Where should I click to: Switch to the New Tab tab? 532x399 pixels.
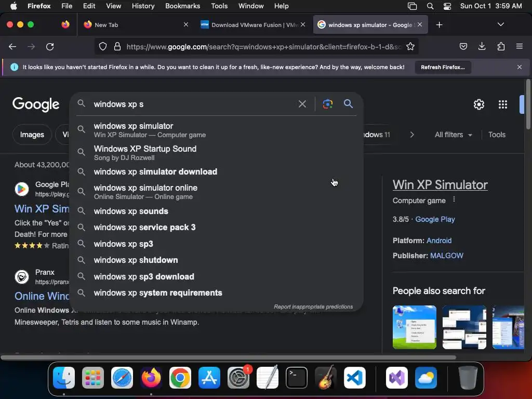pyautogui.click(x=136, y=25)
